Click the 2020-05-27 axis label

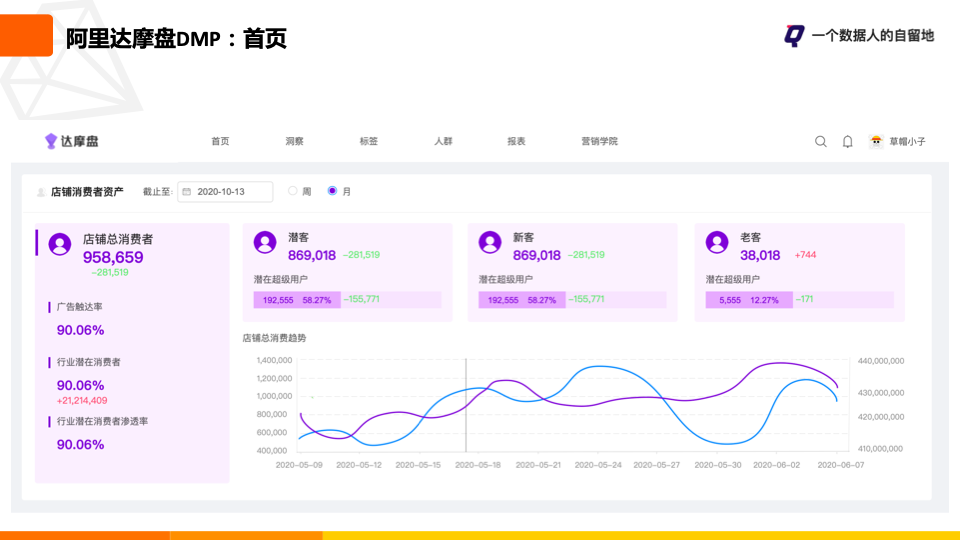pos(656,465)
